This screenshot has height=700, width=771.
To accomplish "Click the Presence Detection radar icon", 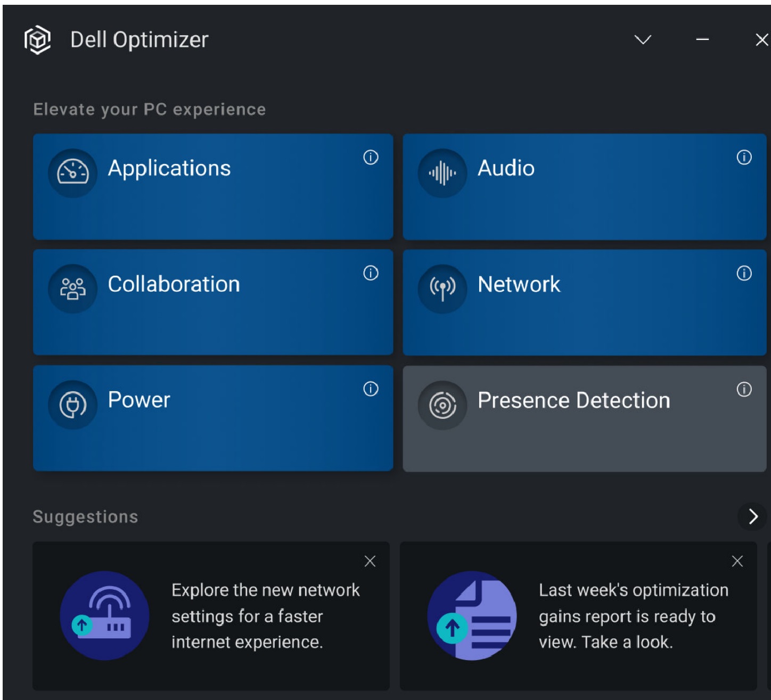I will coord(442,405).
